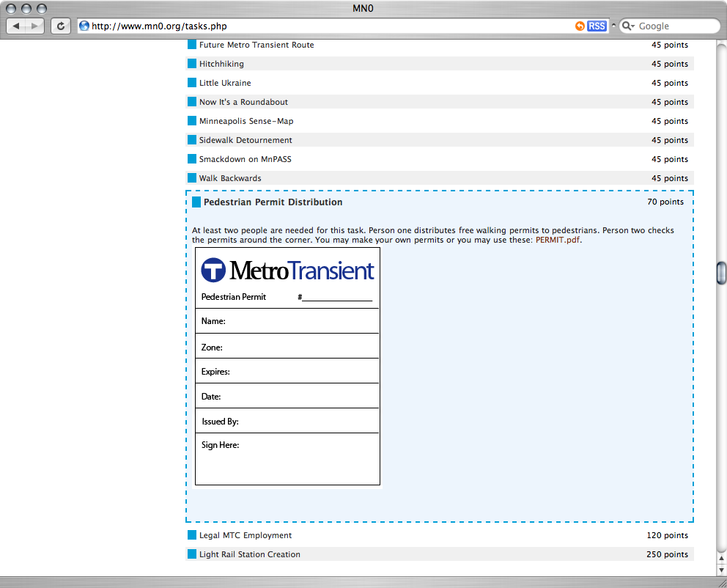Viewport: 727px width, 588px height.
Task: Expand the Light Rail Station Creation task
Action: (x=249, y=554)
